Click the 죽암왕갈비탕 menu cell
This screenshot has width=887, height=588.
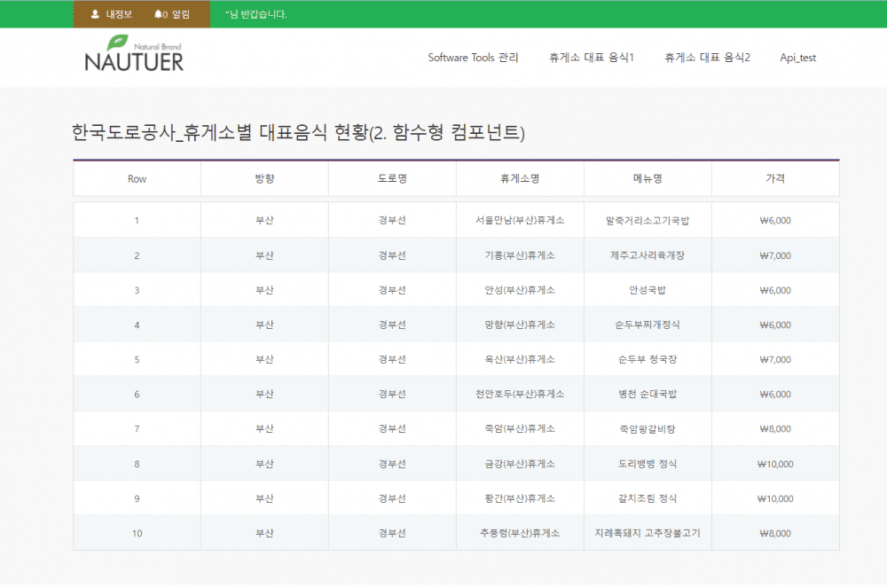click(648, 428)
